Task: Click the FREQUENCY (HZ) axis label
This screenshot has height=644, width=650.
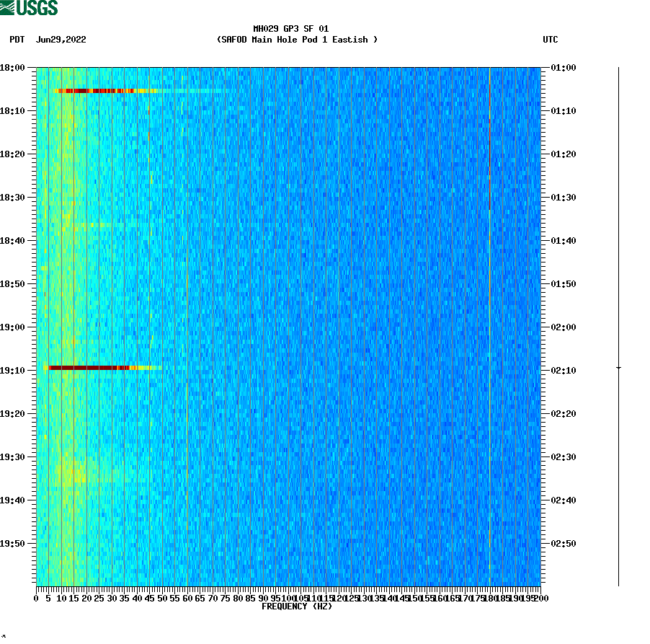Action: [297, 606]
